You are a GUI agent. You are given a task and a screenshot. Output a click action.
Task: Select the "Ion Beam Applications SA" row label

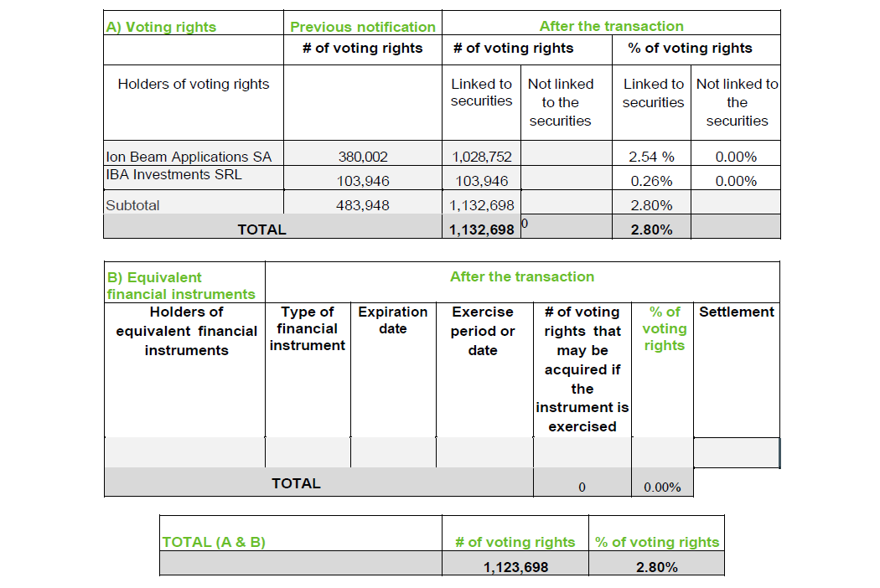(x=189, y=157)
